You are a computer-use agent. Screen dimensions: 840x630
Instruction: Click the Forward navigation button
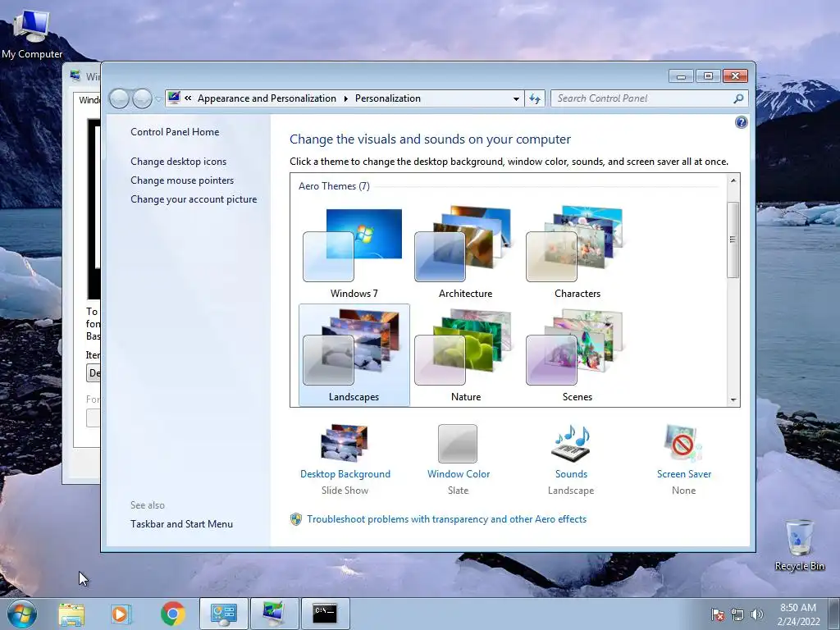pyautogui.click(x=142, y=98)
